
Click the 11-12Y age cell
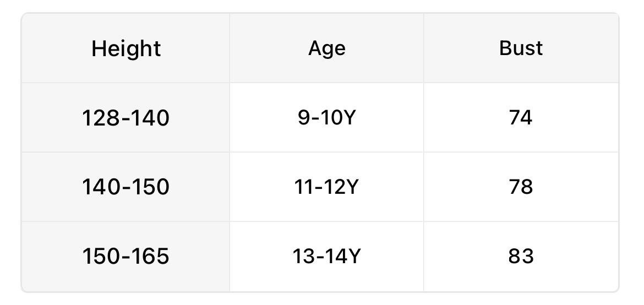pos(327,187)
